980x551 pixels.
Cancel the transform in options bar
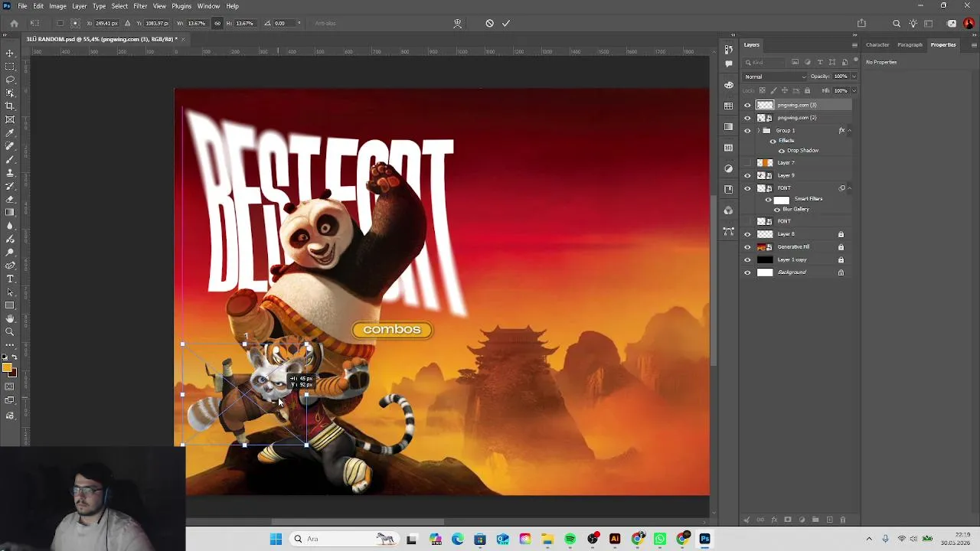pyautogui.click(x=490, y=23)
